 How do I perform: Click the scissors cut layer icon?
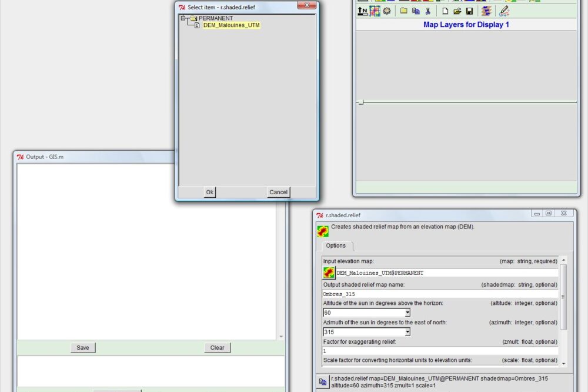[x=427, y=11]
